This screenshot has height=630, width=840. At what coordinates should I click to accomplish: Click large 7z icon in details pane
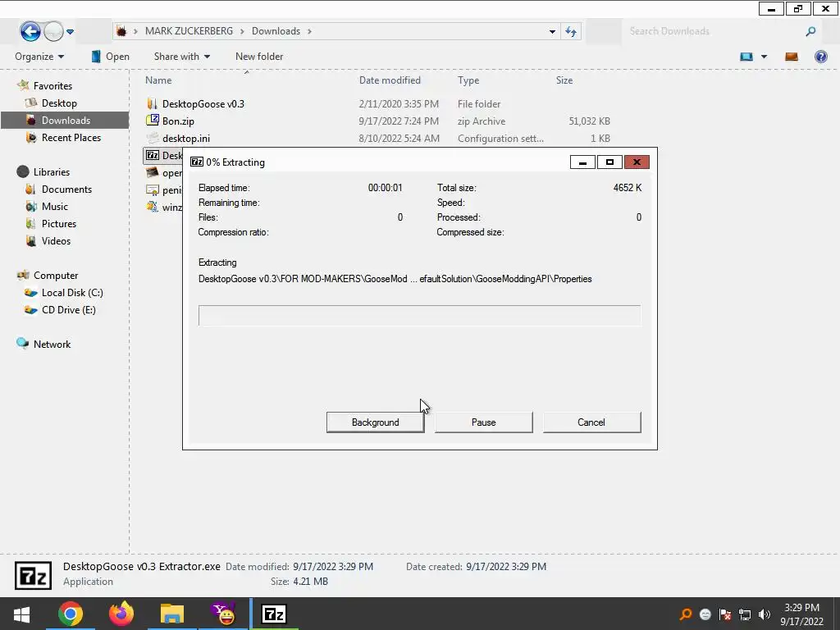pos(33,575)
